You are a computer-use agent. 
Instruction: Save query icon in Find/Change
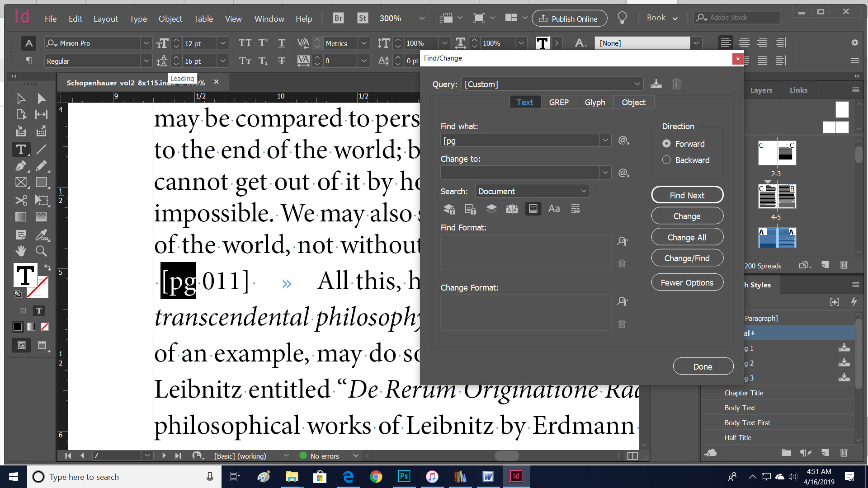click(656, 84)
